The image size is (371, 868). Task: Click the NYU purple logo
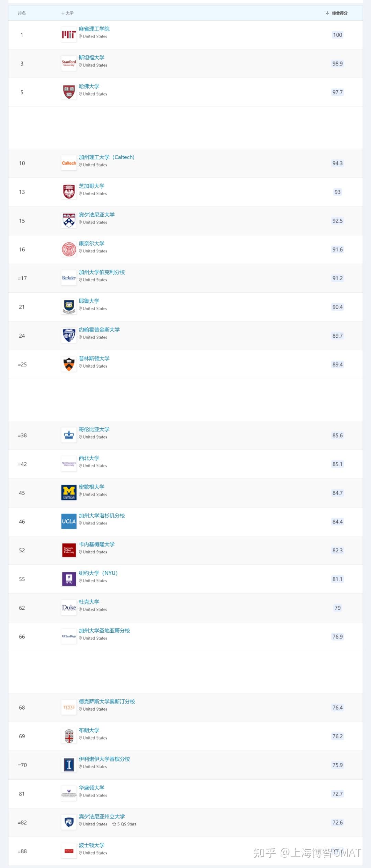tap(69, 579)
